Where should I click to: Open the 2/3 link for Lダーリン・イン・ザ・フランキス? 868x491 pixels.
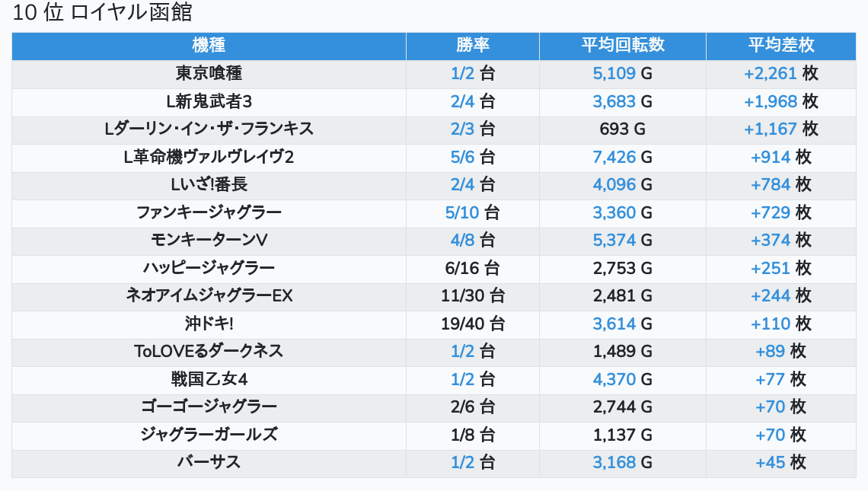[x=462, y=129]
